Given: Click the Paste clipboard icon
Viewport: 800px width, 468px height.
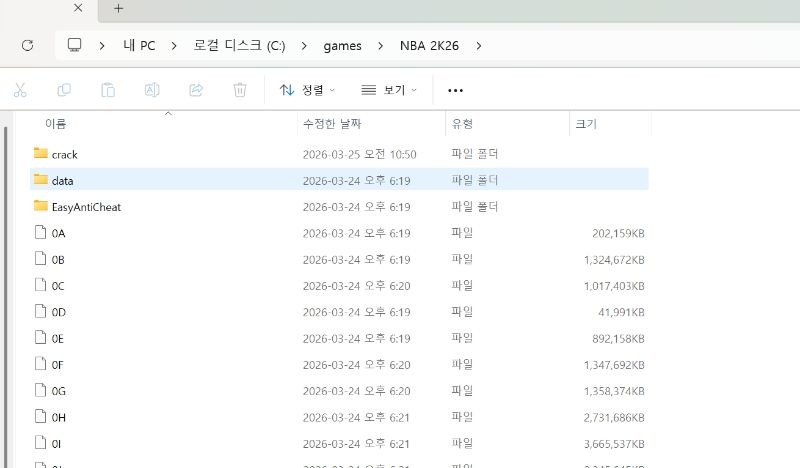Looking at the screenshot, I should 108,90.
